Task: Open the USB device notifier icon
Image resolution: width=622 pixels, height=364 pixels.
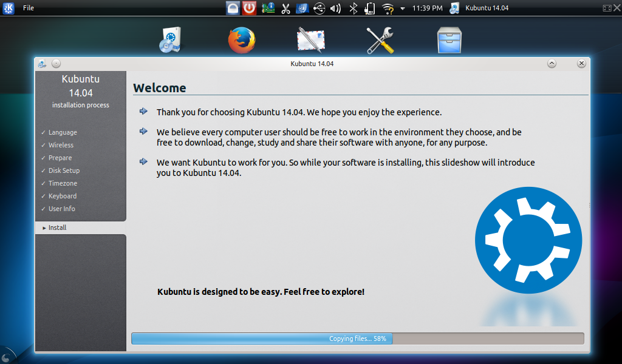Action: [319, 8]
